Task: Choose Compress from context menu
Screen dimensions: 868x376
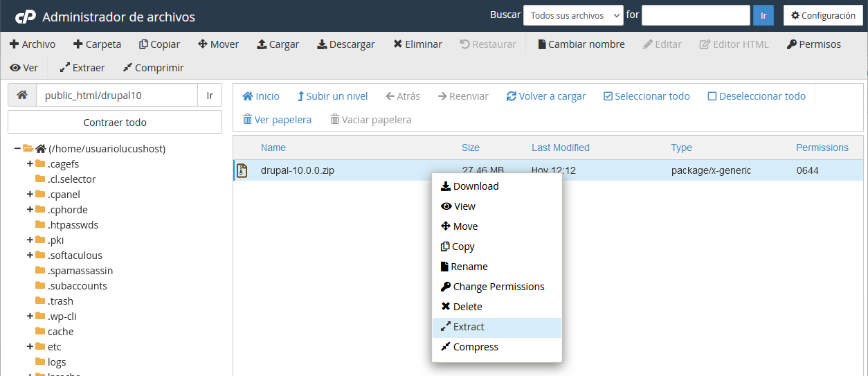Action: (x=496, y=347)
